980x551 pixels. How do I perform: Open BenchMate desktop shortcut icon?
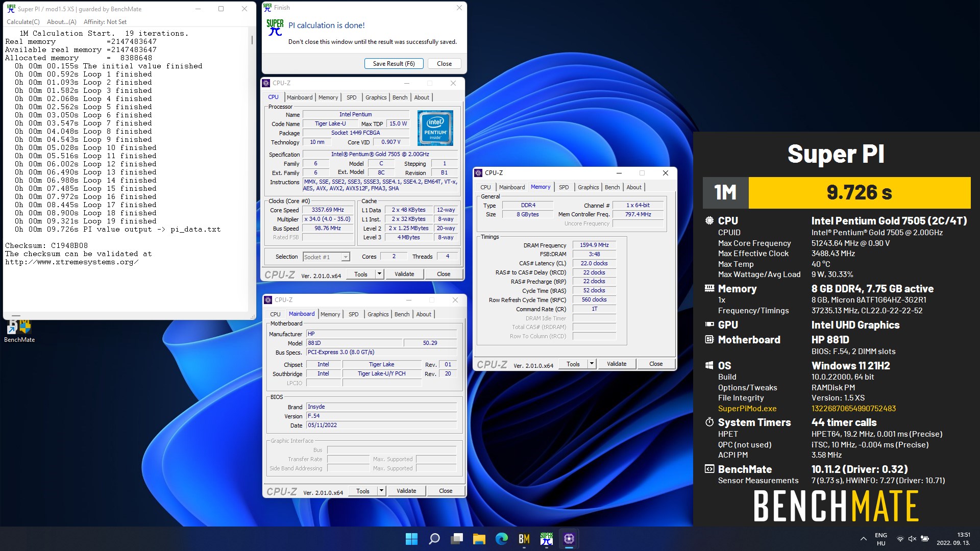(x=19, y=331)
